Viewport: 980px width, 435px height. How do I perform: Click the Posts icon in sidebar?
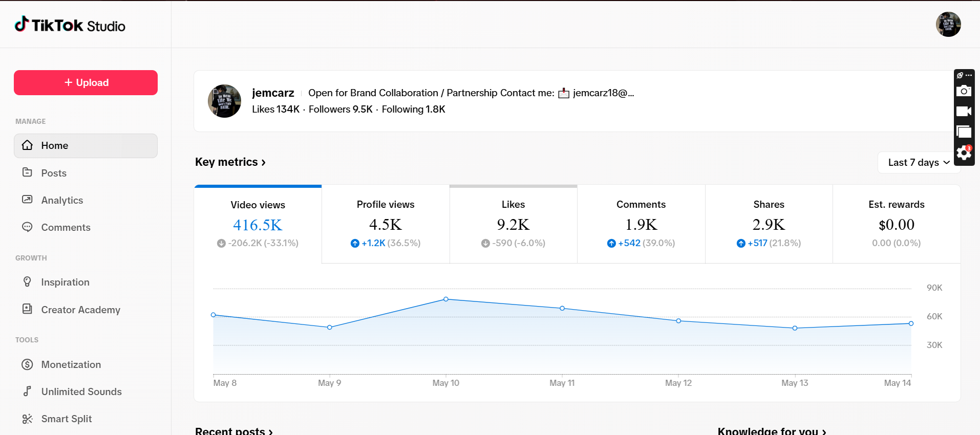28,172
